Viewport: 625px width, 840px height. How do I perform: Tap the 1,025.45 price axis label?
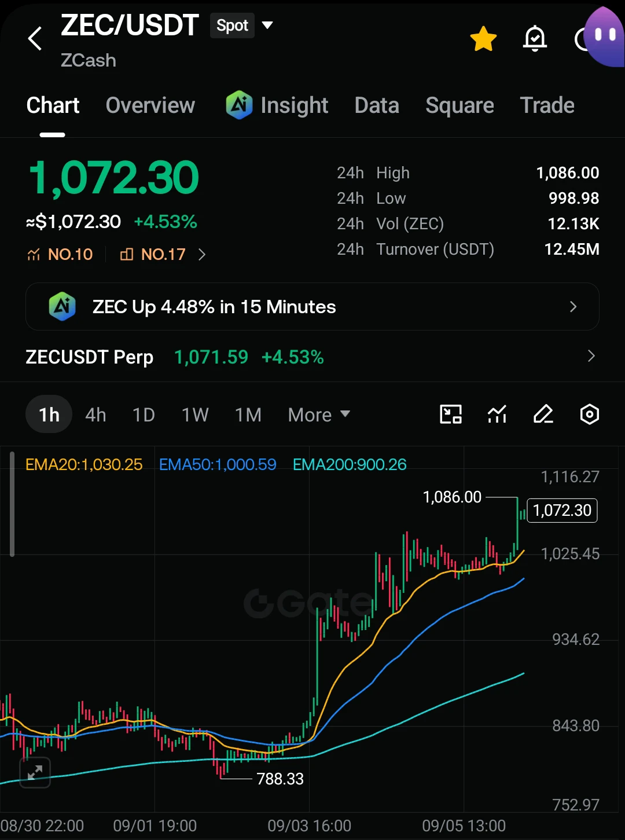click(570, 554)
